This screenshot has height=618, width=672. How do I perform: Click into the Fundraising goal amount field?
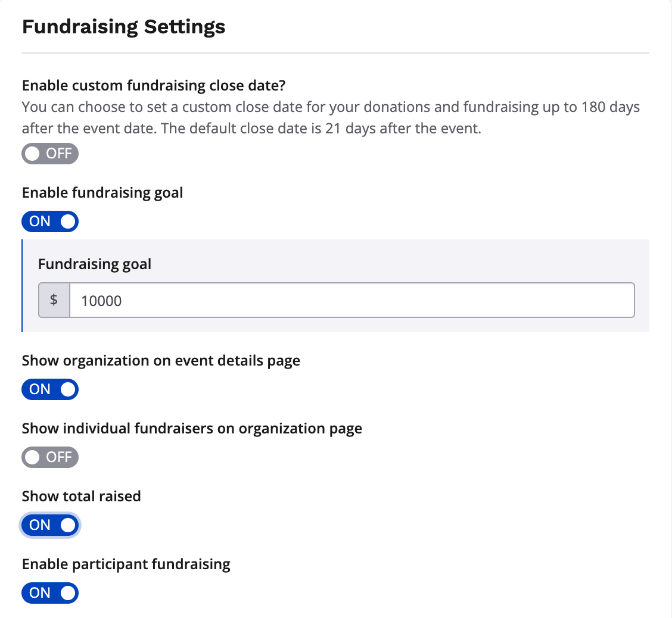[351, 301]
